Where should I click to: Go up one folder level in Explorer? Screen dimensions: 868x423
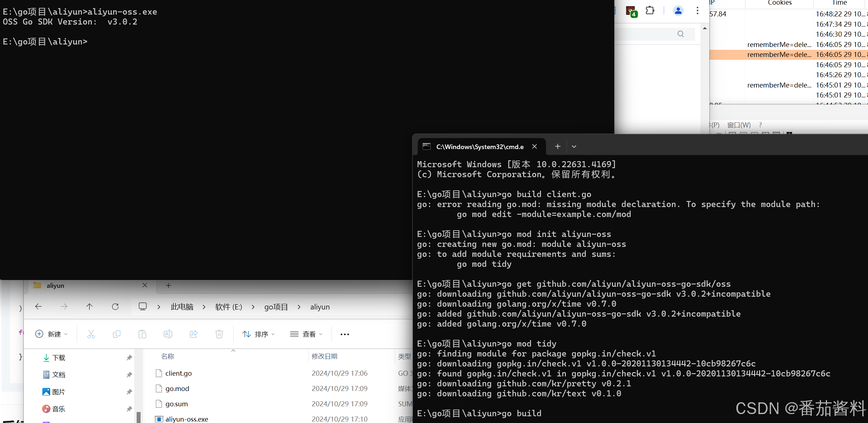pyautogui.click(x=89, y=307)
